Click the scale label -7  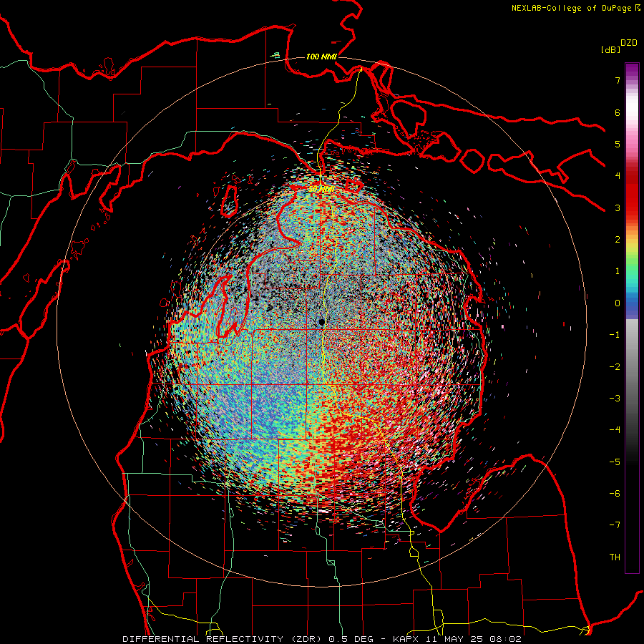(615, 525)
